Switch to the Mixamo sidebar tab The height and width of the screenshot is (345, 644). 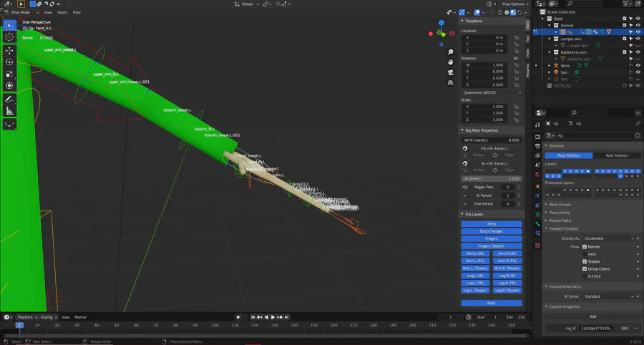tap(528, 70)
